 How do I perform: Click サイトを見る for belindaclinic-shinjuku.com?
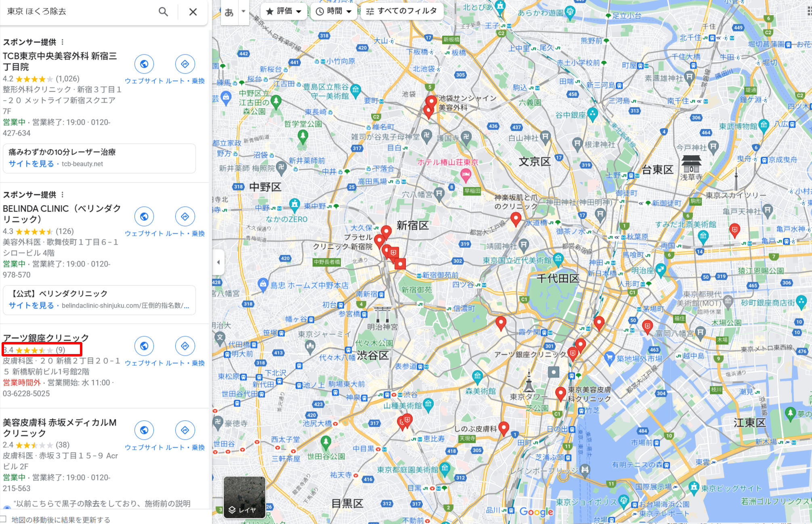point(31,306)
